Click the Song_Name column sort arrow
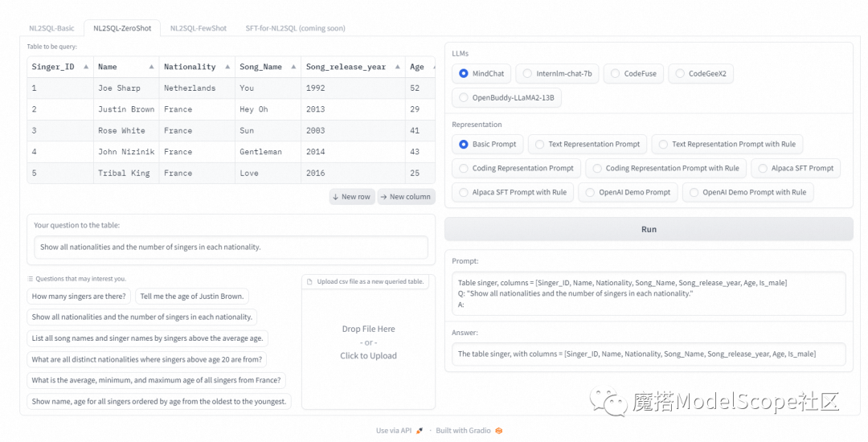 coord(293,67)
